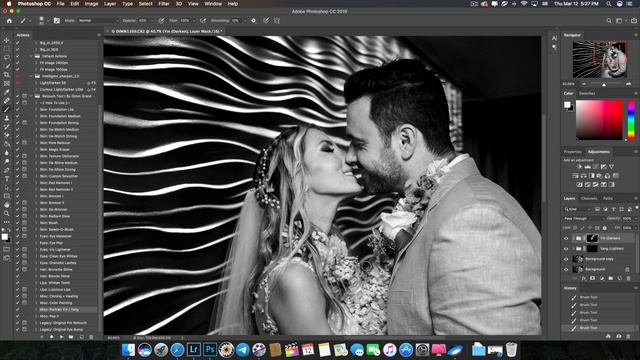Open the Filter menu
Image resolution: width=640 pixels, height=360 pixels.
click(x=164, y=4)
